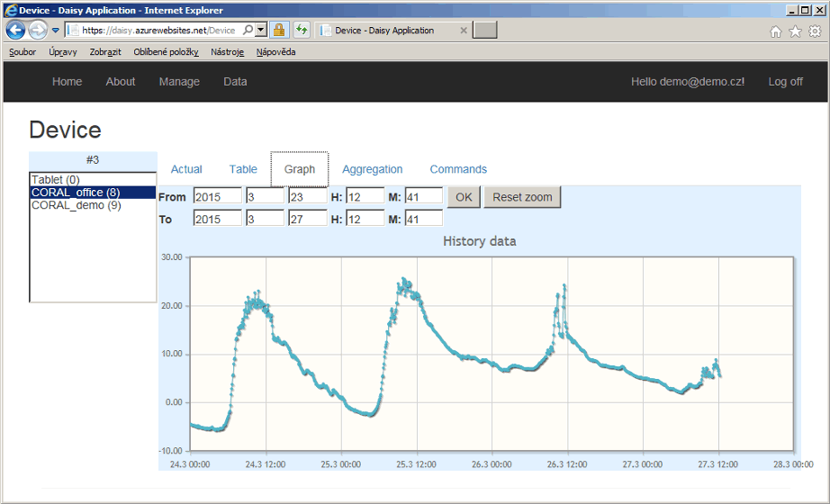
Task: Click the Internet Explorer logo in title bar
Action: (10, 10)
